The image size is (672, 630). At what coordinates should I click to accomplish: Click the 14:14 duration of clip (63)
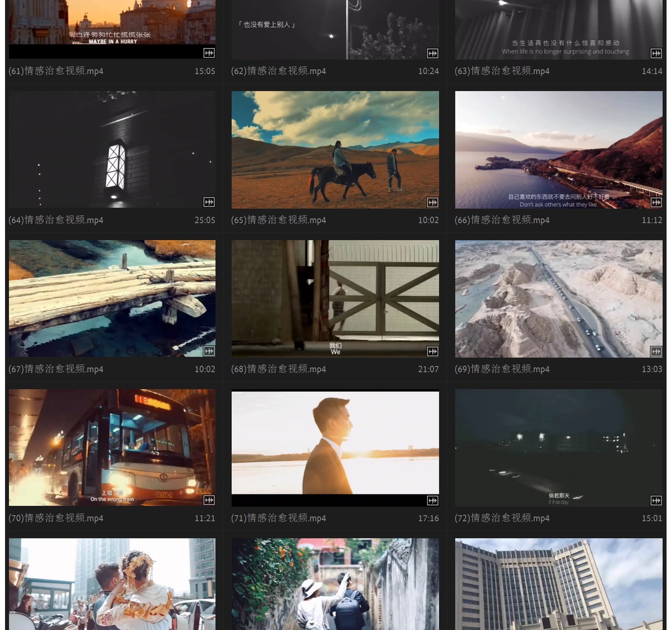coord(652,71)
